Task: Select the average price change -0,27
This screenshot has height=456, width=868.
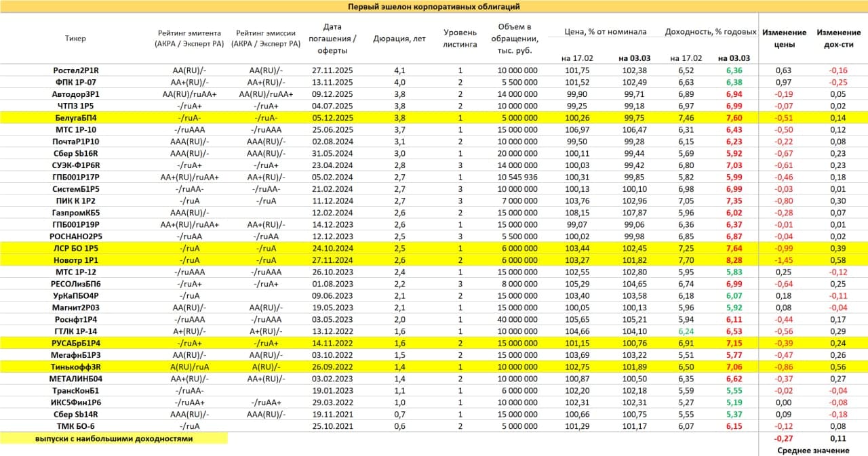Action: (x=784, y=439)
